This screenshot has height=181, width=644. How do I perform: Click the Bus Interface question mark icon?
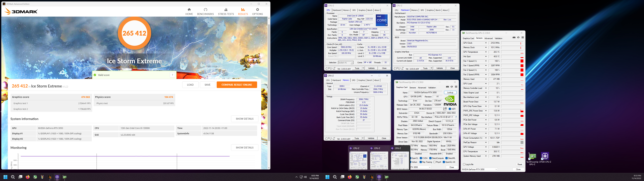point(456,117)
